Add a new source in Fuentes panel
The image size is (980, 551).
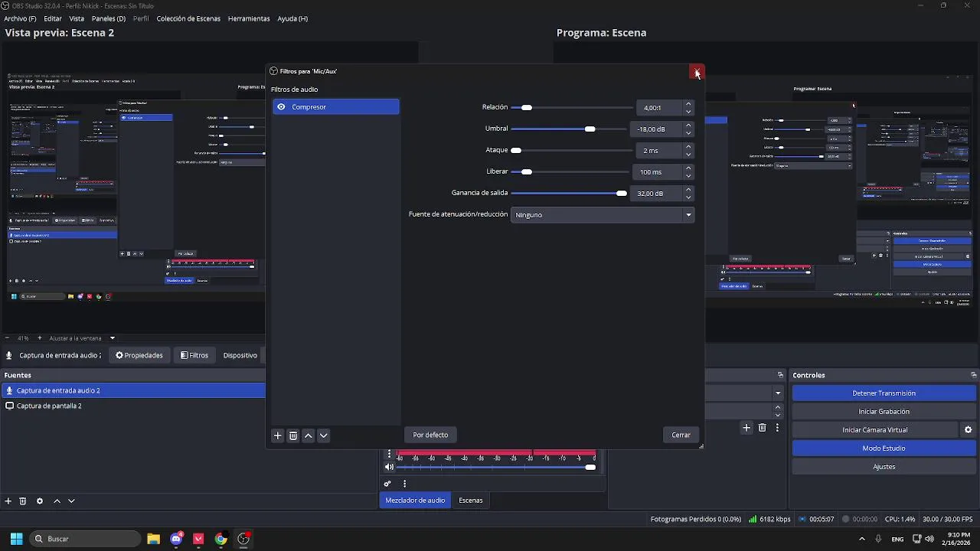[8, 501]
